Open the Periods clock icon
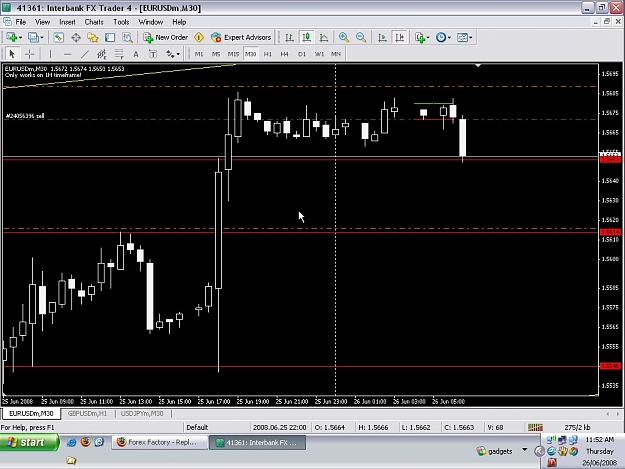The width and height of the screenshot is (625, 469). point(440,37)
